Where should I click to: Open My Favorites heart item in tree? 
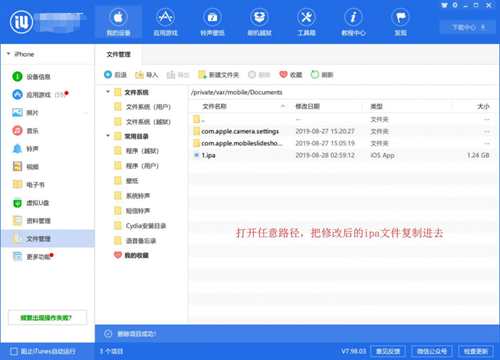[131, 255]
